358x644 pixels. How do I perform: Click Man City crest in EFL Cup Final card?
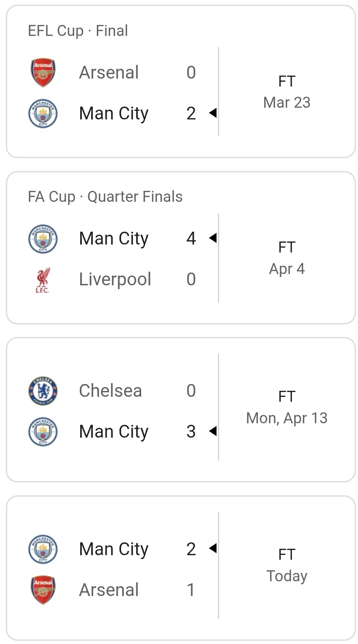(x=43, y=113)
